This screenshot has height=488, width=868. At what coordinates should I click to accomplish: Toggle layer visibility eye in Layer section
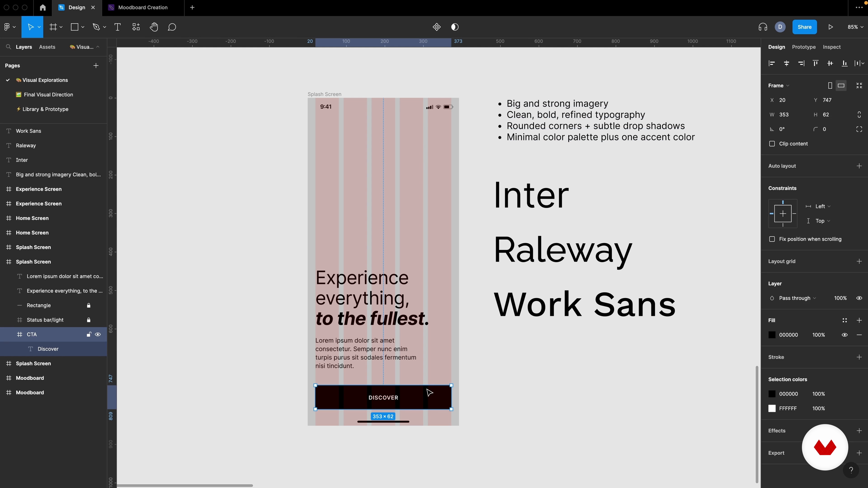pos(859,298)
